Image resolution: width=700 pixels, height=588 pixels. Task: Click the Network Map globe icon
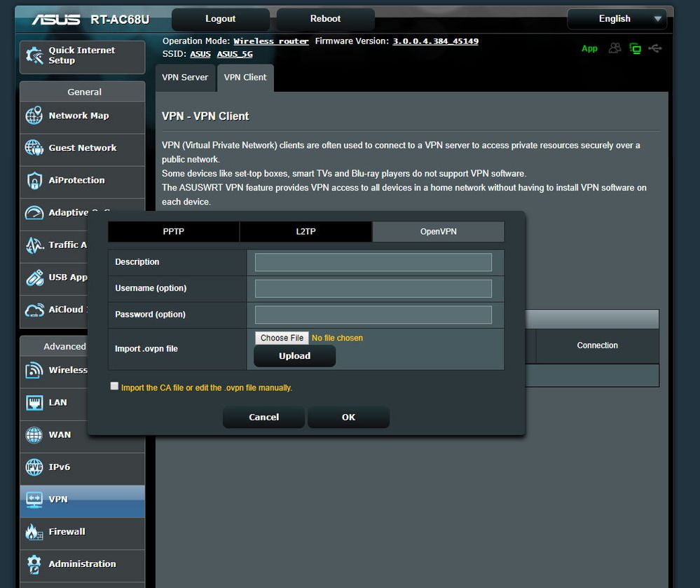click(x=34, y=116)
